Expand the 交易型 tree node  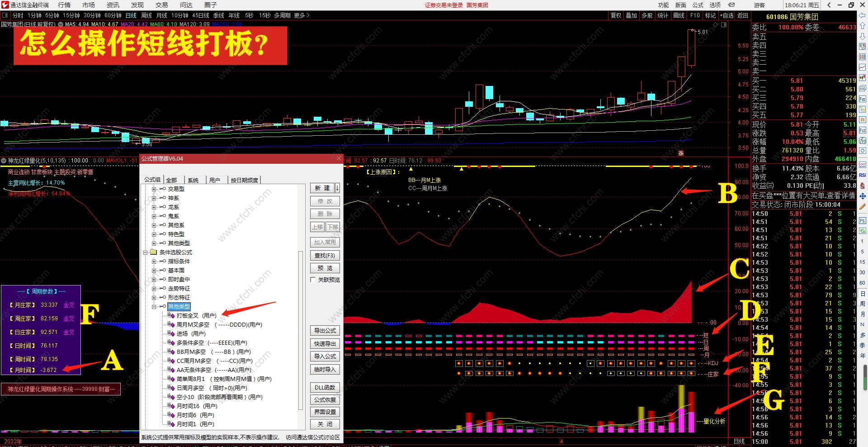[154, 189]
